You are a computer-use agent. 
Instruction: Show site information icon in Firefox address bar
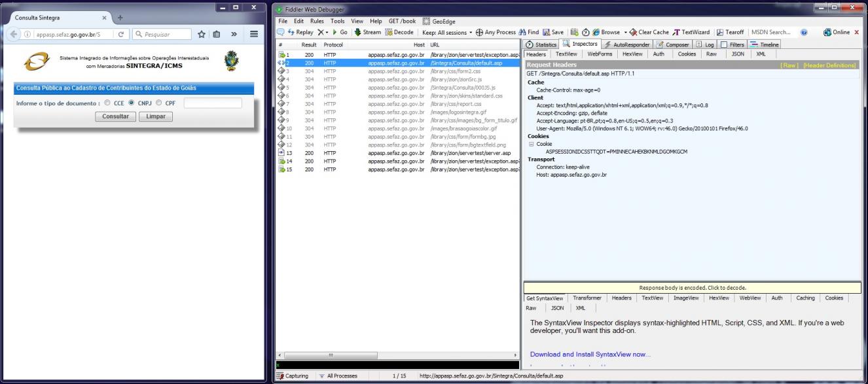pyautogui.click(x=27, y=34)
